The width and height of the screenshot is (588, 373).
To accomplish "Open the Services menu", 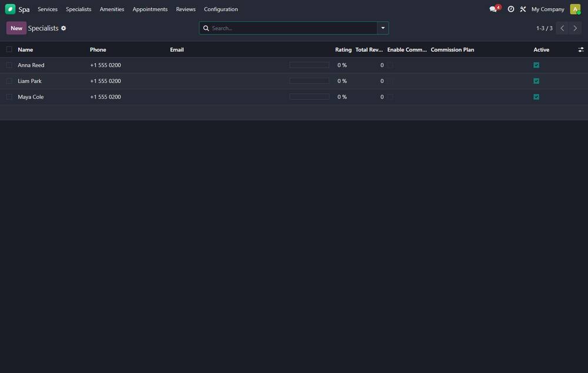I will coord(48,9).
